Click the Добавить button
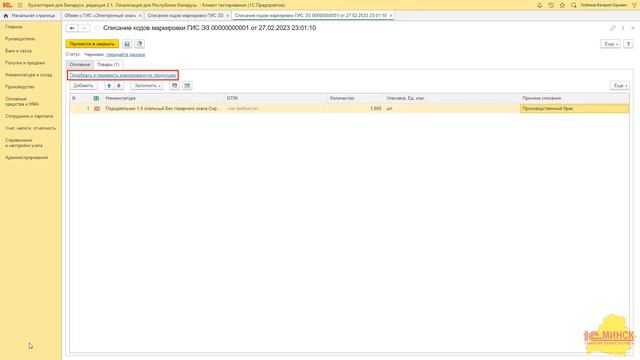The image size is (640, 360). 83,86
